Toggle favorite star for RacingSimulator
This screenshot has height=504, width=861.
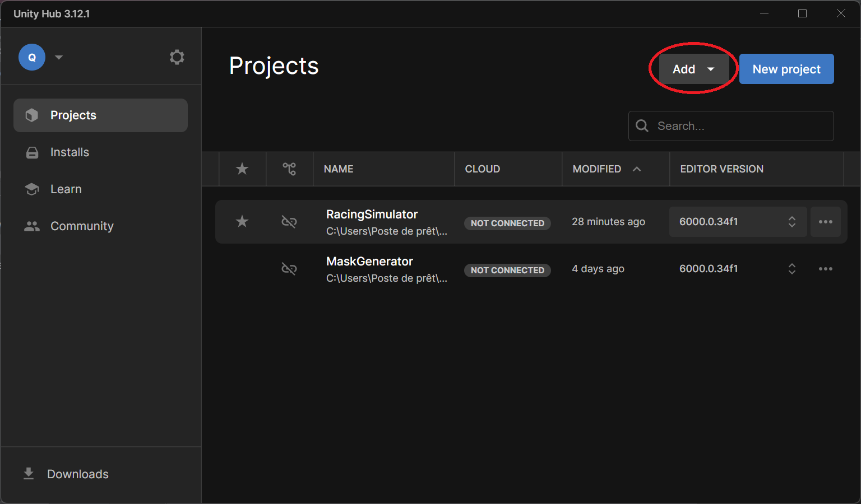click(242, 221)
